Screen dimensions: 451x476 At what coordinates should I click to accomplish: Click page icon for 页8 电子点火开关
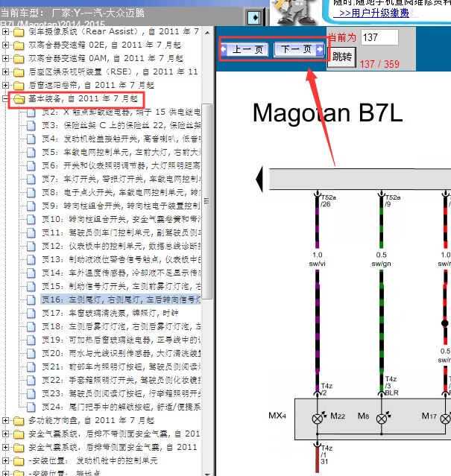[31, 192]
